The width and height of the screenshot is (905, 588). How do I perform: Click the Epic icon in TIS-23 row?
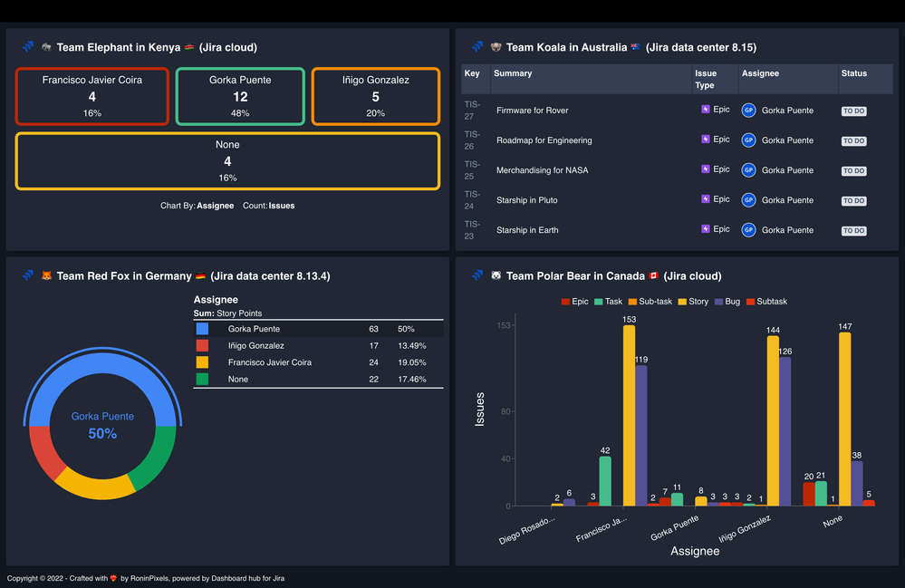[706, 229]
